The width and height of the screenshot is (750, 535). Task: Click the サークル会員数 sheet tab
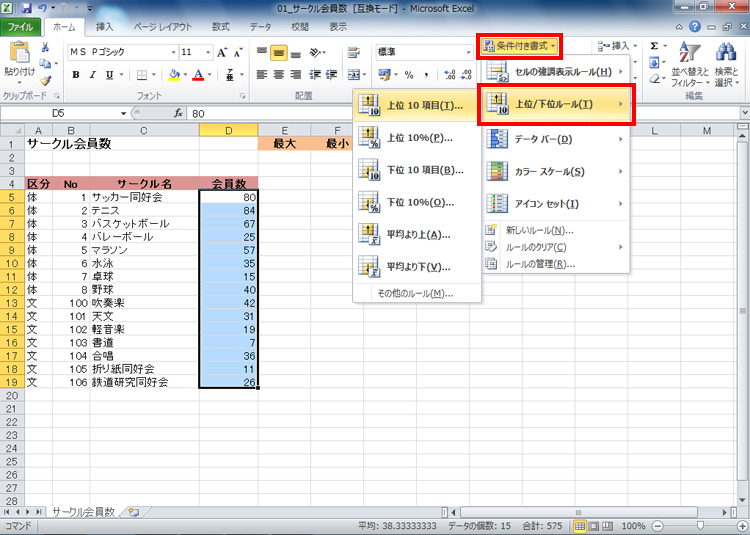[83, 512]
